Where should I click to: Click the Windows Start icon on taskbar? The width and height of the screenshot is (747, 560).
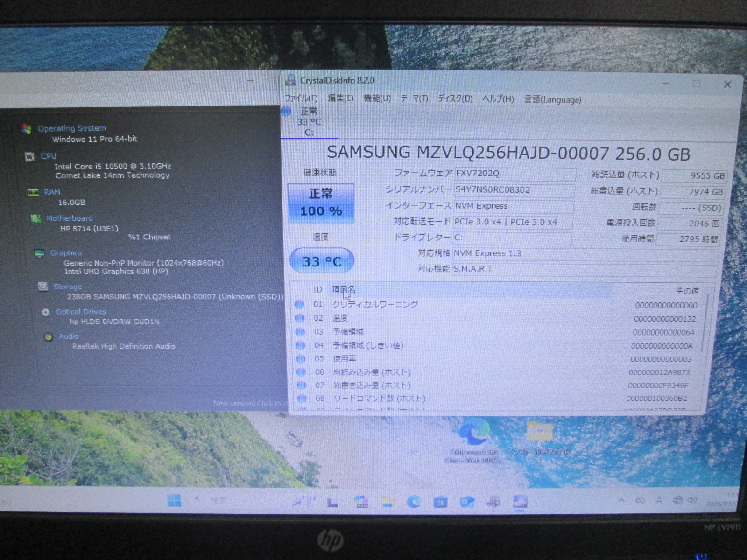tap(174, 501)
